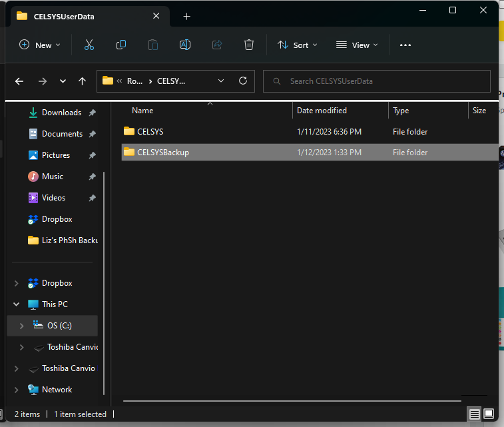Open the New item dropdown

pyautogui.click(x=40, y=45)
